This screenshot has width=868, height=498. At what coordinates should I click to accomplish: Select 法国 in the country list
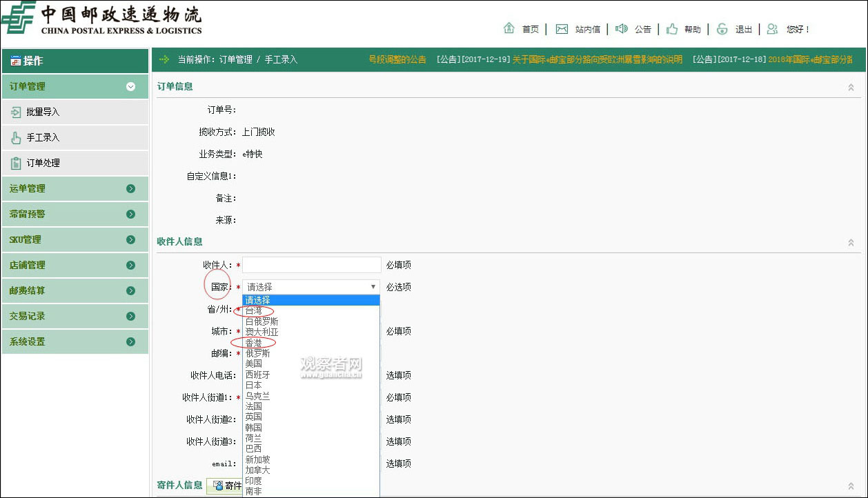coord(311,406)
